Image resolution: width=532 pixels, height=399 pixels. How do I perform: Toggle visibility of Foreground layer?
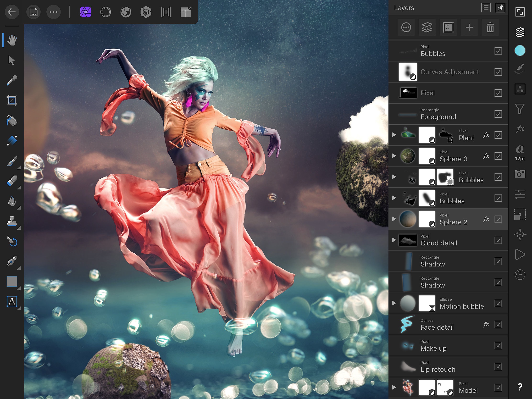tap(498, 114)
